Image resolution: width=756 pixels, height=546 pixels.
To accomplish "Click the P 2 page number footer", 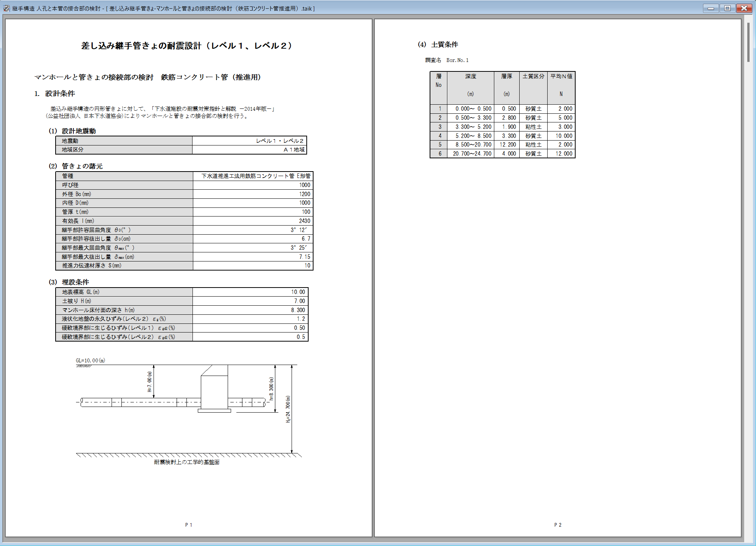I will (557, 524).
